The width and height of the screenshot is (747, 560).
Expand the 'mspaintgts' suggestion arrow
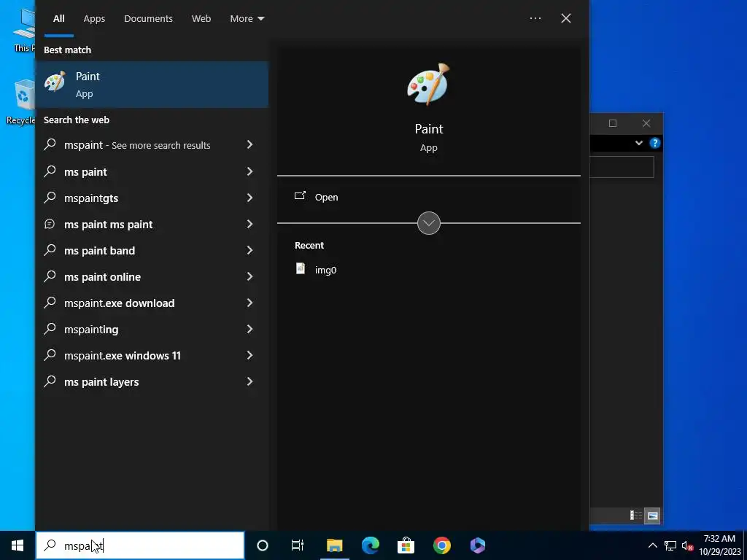(x=249, y=197)
